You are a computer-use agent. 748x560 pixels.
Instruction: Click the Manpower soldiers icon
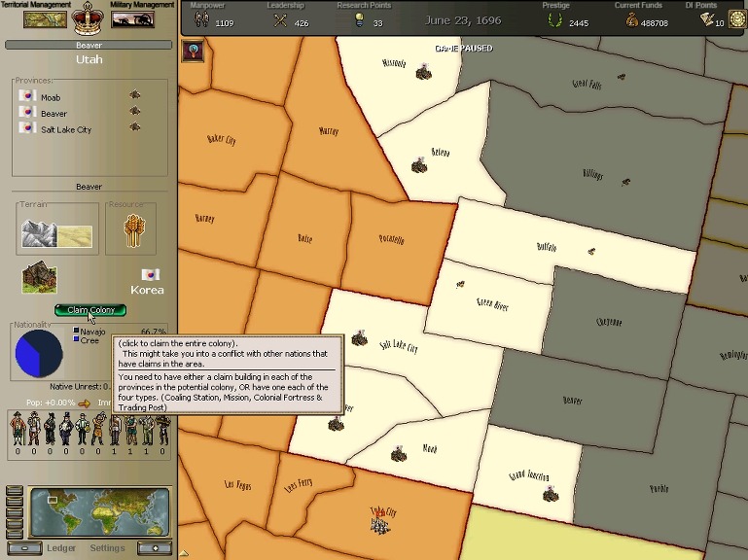tap(201, 20)
